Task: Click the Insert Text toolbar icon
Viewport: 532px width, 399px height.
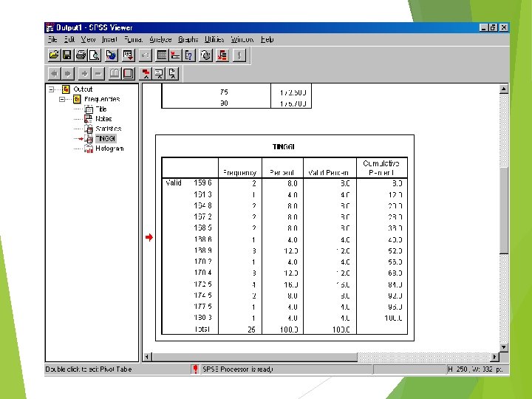Action: (x=172, y=73)
